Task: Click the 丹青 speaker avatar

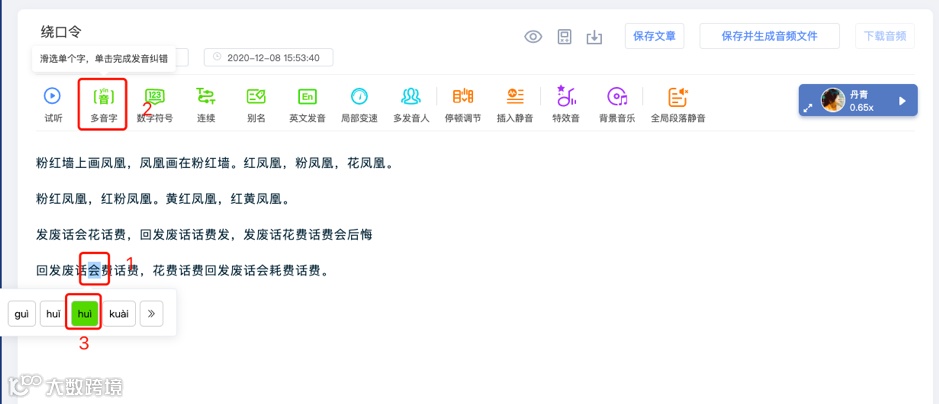Action: (833, 100)
